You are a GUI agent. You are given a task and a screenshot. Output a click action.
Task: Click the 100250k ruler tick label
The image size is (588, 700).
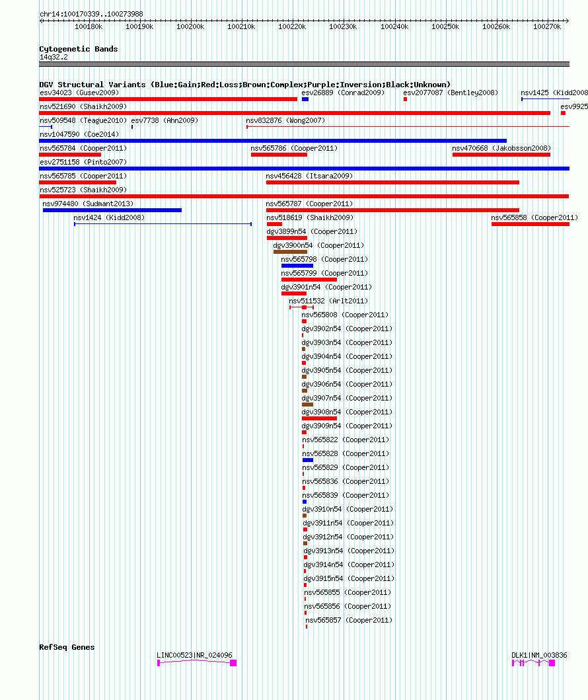(x=445, y=27)
